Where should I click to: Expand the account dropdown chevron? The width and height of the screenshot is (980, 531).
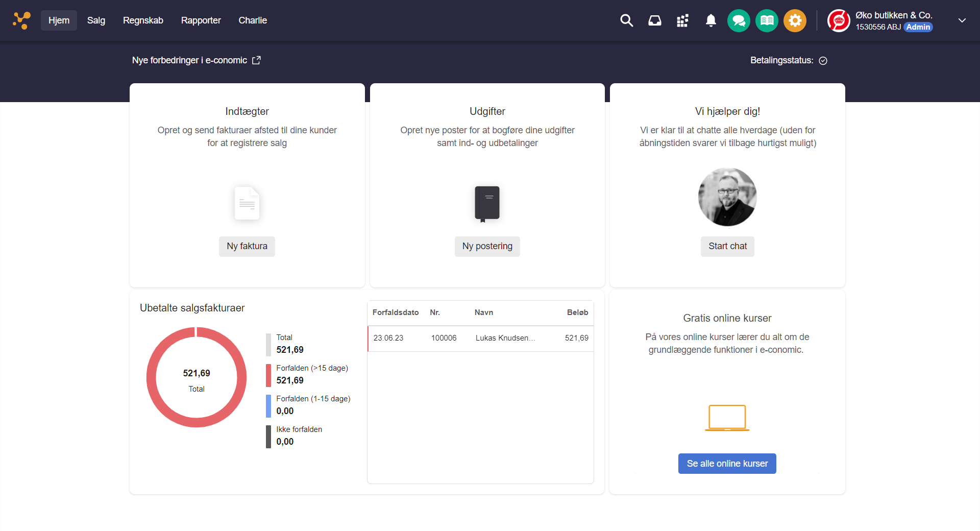[962, 20]
